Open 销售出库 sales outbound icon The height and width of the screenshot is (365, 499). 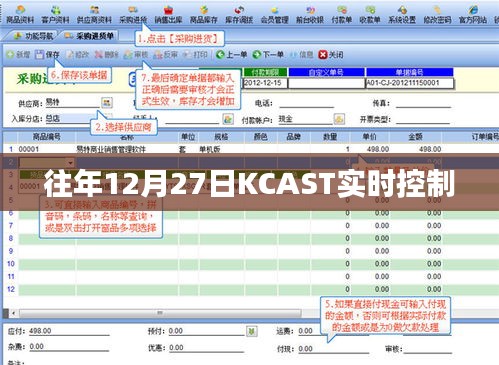click(x=168, y=14)
